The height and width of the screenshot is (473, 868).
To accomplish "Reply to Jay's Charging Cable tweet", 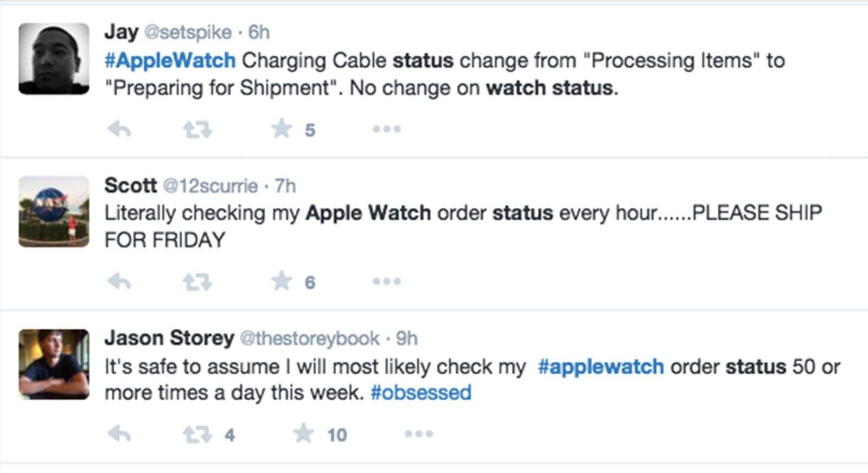I will click(x=119, y=130).
